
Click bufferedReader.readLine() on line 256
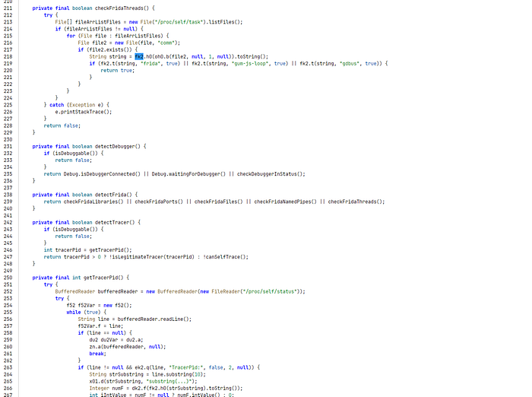click(x=153, y=319)
